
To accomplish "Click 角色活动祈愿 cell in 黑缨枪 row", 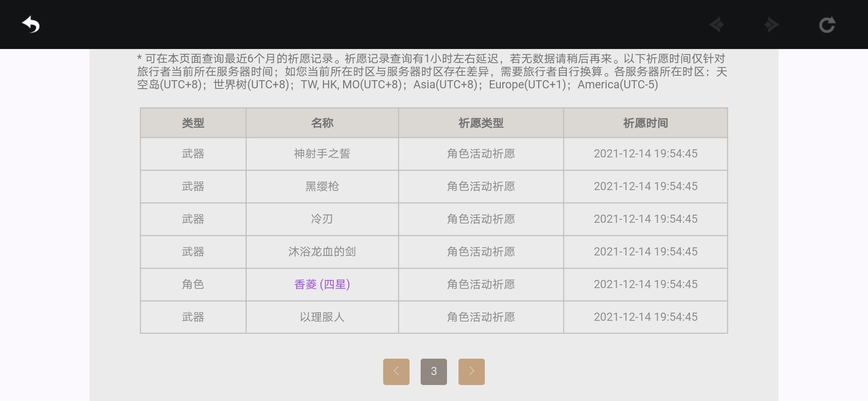I will 481,186.
